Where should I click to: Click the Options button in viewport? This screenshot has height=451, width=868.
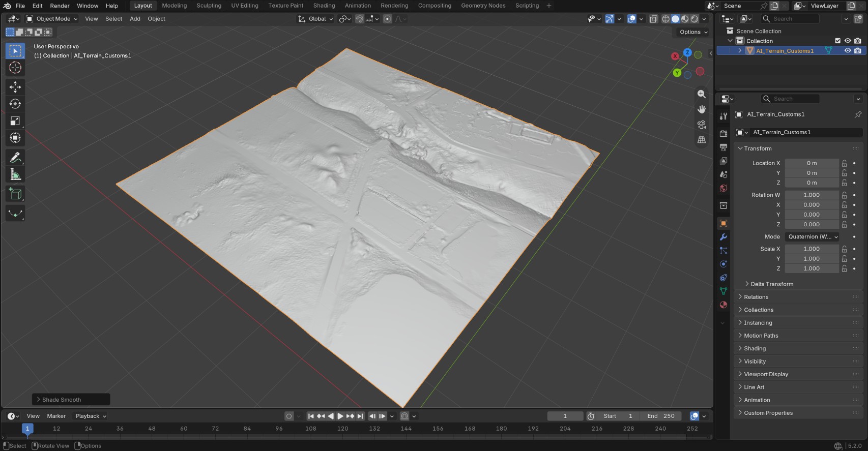(693, 32)
